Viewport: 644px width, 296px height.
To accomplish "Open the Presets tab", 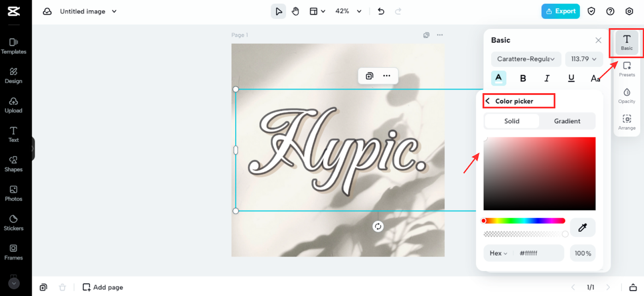I will click(627, 69).
